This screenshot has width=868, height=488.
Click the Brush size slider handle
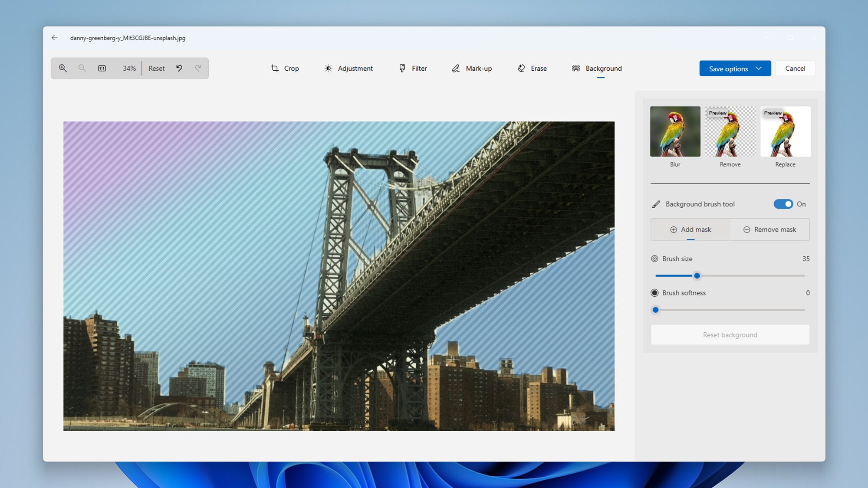[x=697, y=276]
